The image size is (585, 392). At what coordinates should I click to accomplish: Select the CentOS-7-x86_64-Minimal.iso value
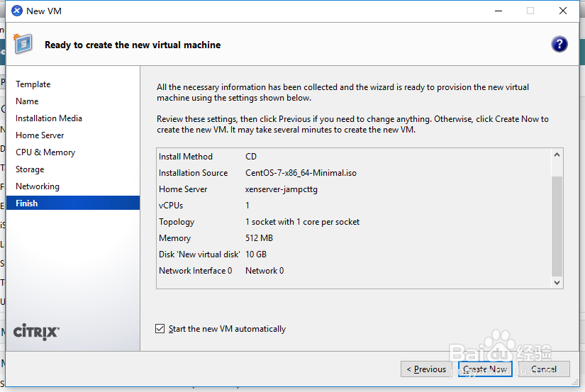pyautogui.click(x=301, y=173)
